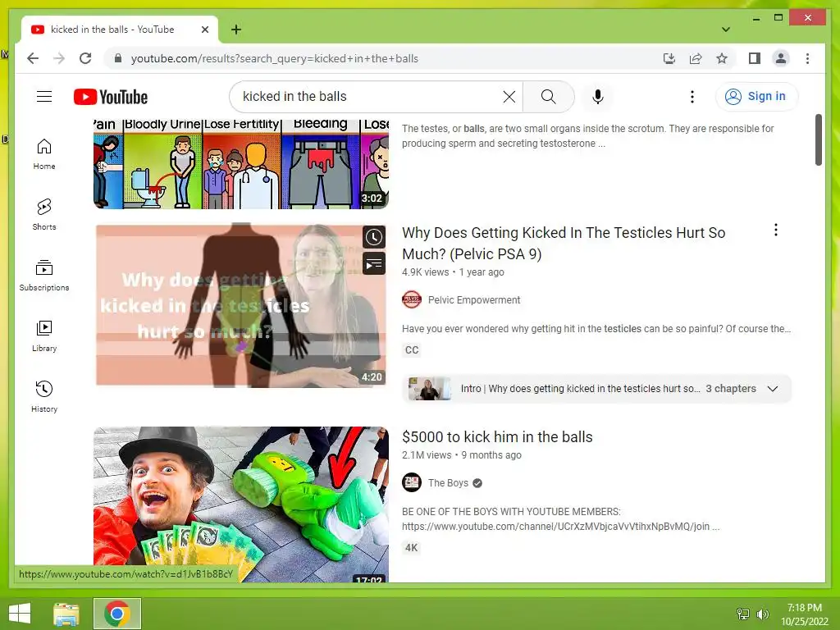The height and width of the screenshot is (630, 840).
Task: Add Pelvic PSA video to Watch later
Action: [374, 237]
